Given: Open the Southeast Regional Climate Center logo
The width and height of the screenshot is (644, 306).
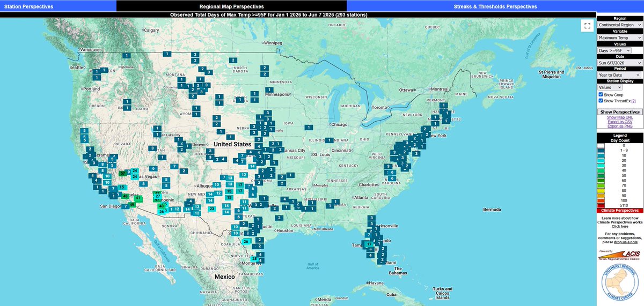Looking at the screenshot, I should [x=620, y=283].
